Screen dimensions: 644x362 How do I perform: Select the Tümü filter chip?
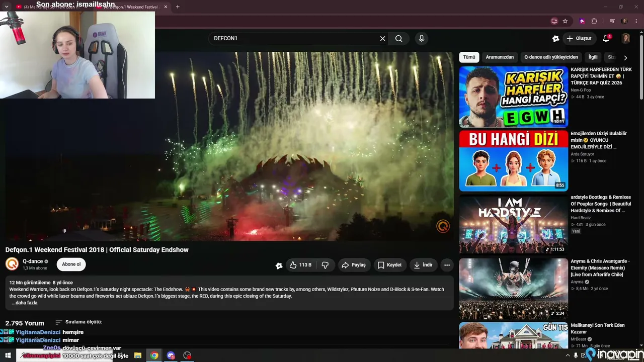coord(469,57)
